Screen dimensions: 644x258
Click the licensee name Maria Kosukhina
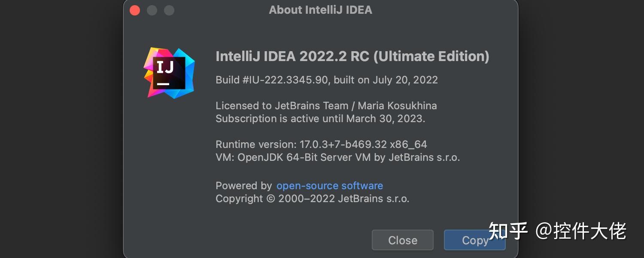[397, 105]
